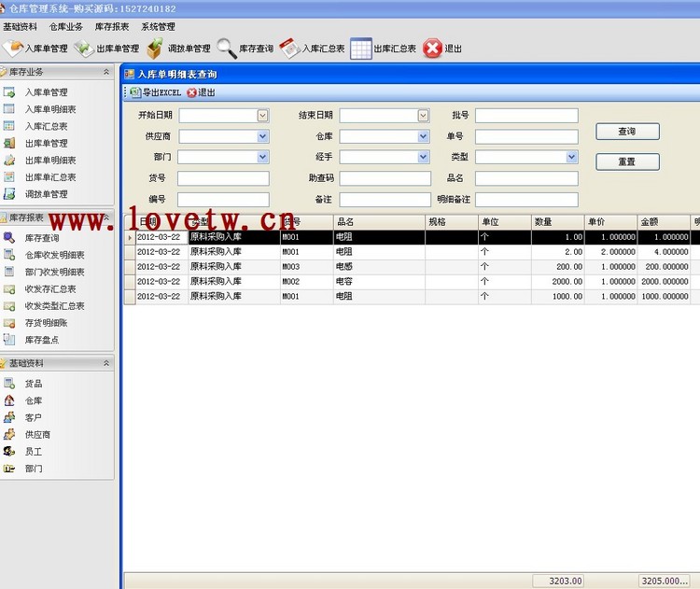Open the 仓库 dropdown list

(x=423, y=136)
